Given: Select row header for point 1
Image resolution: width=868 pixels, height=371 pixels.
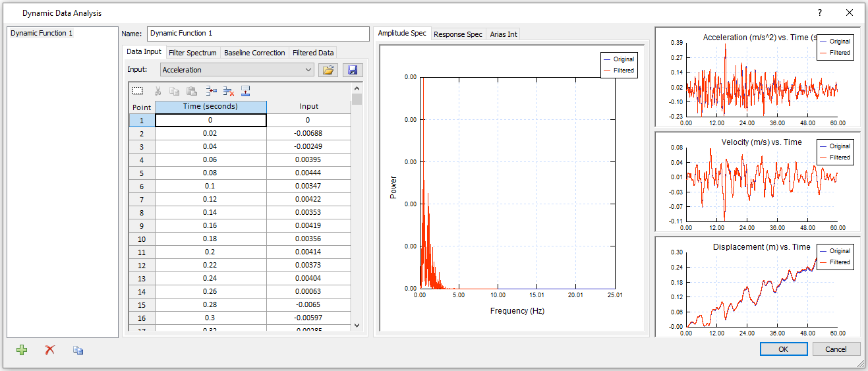Looking at the screenshot, I should (142, 120).
